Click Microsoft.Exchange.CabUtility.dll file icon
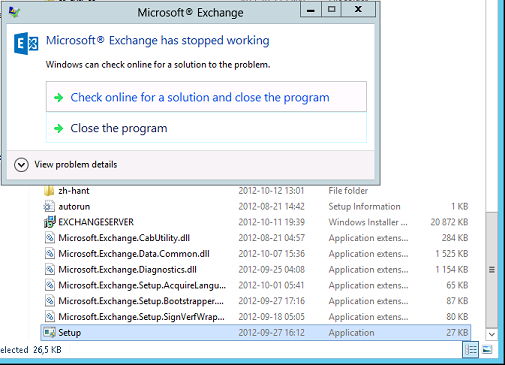505x365 pixels. [x=49, y=238]
